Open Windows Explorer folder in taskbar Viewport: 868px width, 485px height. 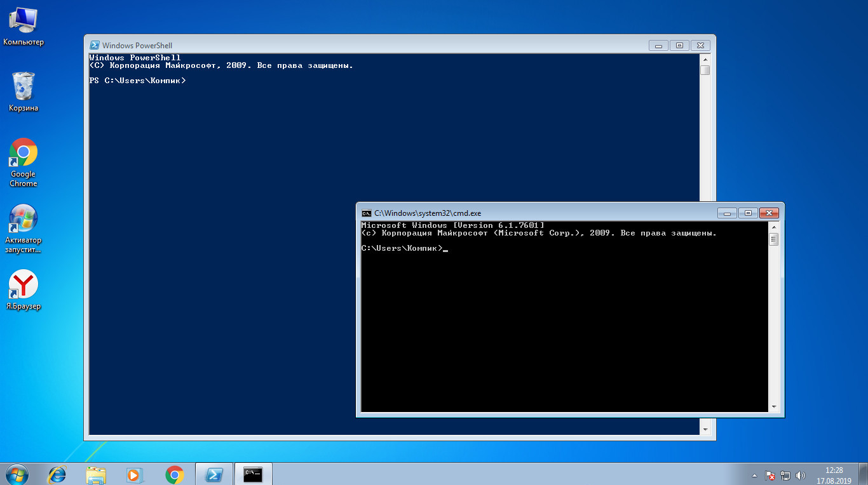point(96,474)
